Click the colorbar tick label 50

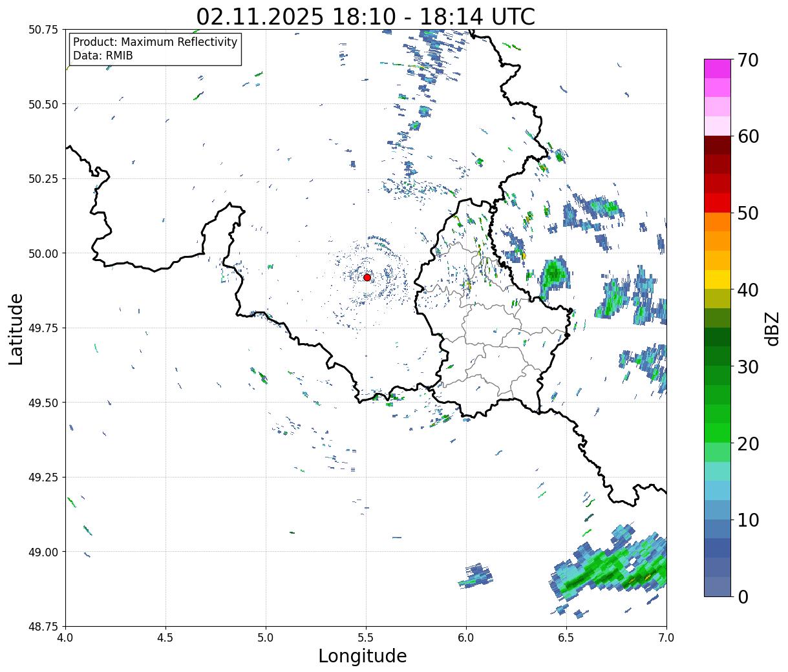pos(748,213)
